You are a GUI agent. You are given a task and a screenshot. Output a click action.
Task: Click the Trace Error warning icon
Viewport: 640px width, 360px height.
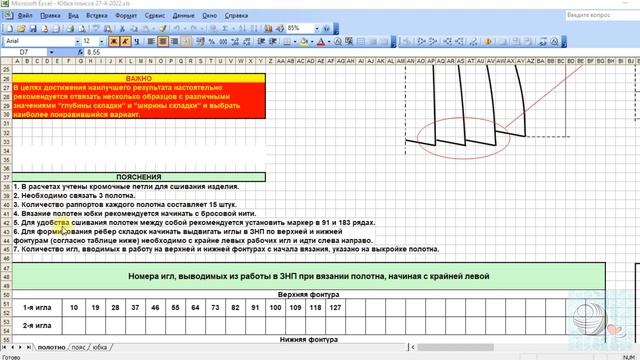(x=488, y=41)
